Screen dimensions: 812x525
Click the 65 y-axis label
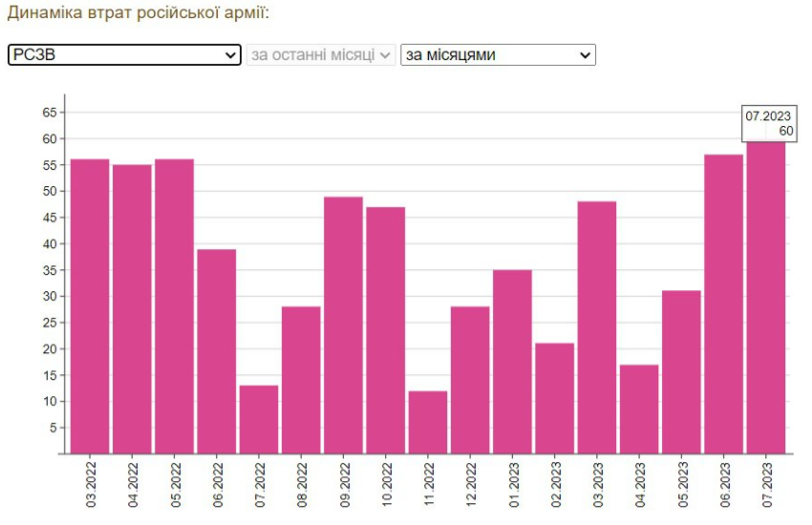(50, 113)
